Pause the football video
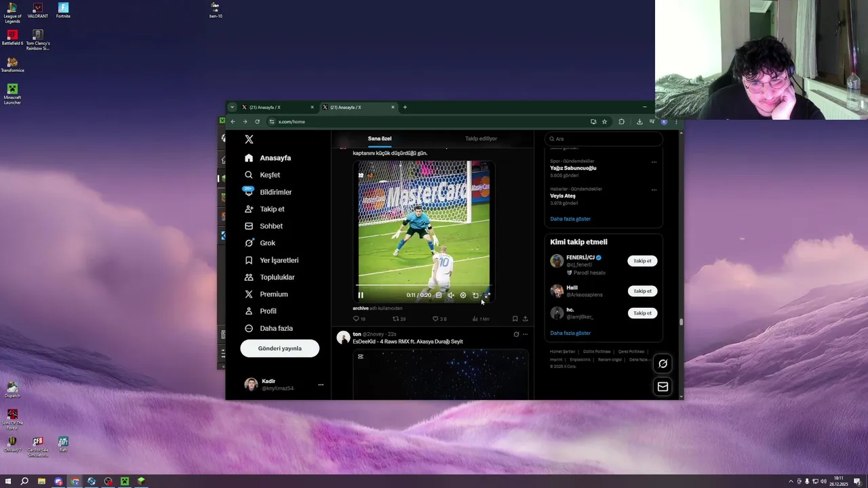Screen dimensions: 868x488 tap(361, 295)
